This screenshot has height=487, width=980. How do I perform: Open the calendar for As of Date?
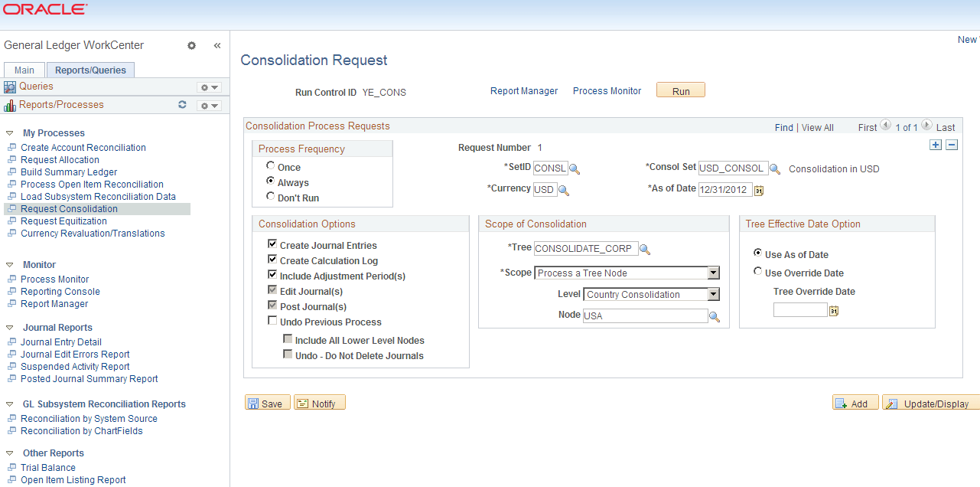758,189
